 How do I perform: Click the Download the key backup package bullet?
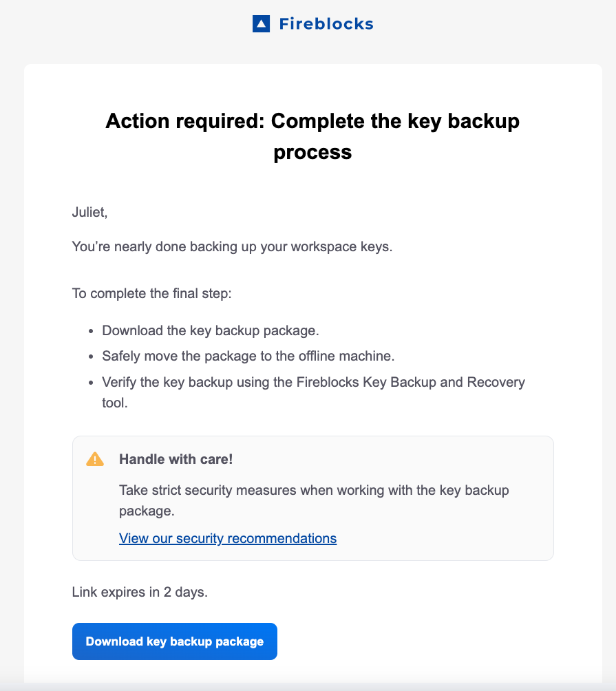(x=211, y=330)
